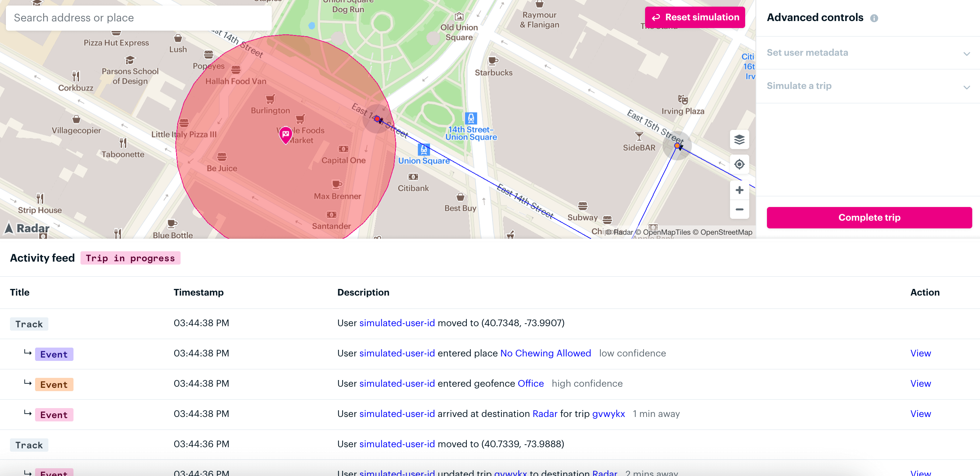Open simulated-user-id link in 03:44:36 Track row
980x476 pixels.
pos(397,444)
